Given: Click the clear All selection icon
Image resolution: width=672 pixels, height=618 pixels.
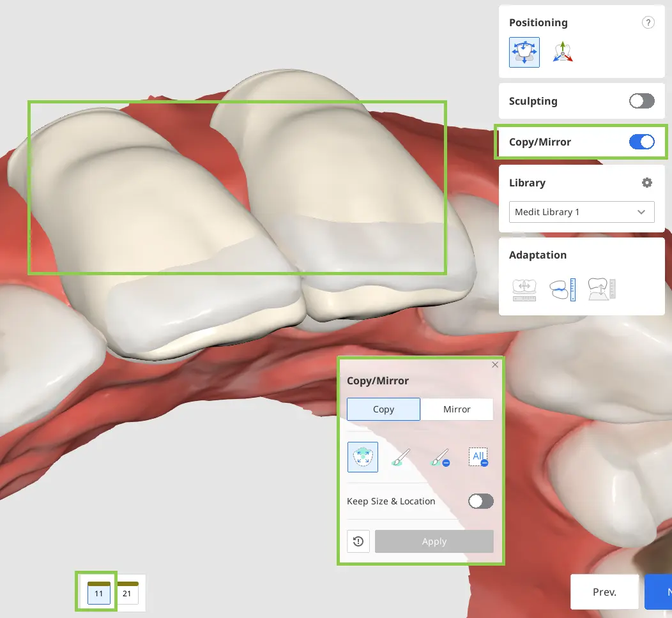Looking at the screenshot, I should tap(478, 457).
